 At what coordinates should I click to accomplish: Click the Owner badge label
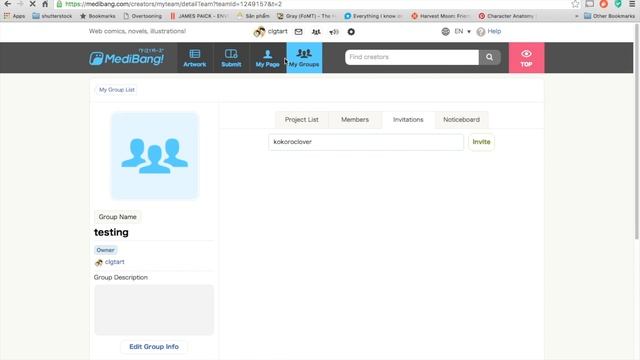tap(105, 250)
